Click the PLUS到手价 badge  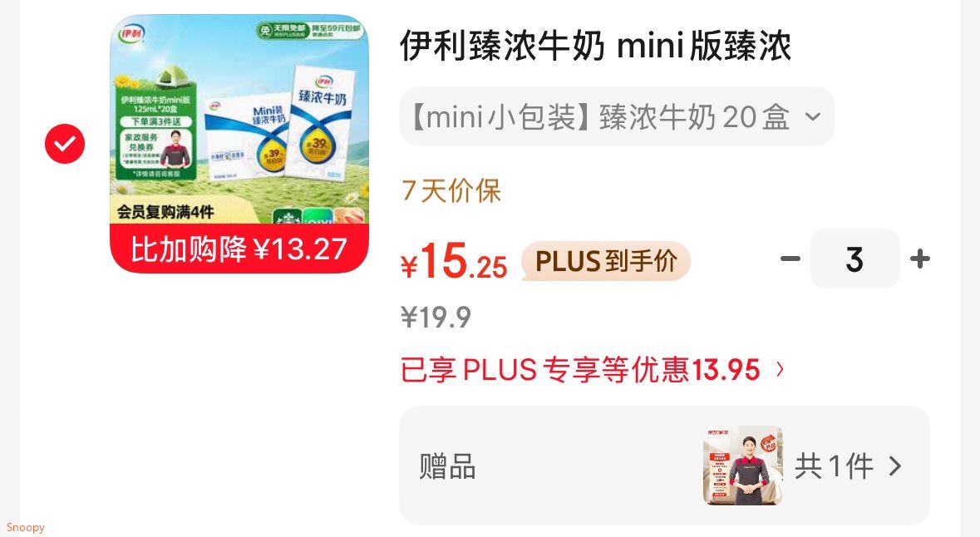point(606,261)
